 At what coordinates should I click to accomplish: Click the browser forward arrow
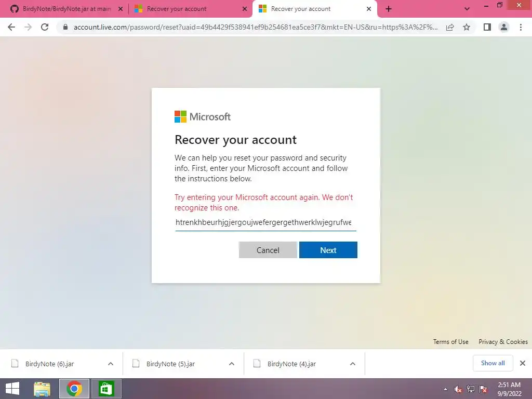(x=28, y=27)
